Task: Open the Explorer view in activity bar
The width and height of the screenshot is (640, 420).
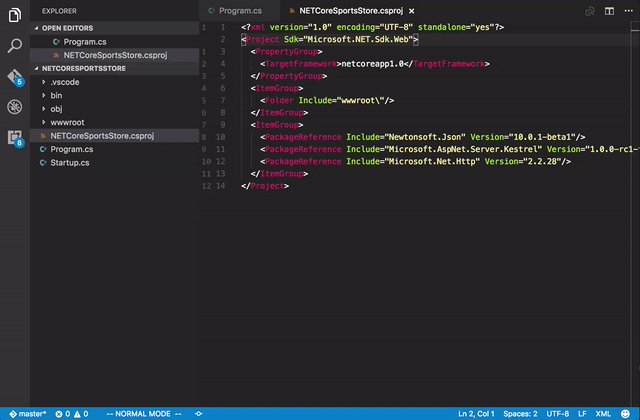Action: click(x=15, y=14)
